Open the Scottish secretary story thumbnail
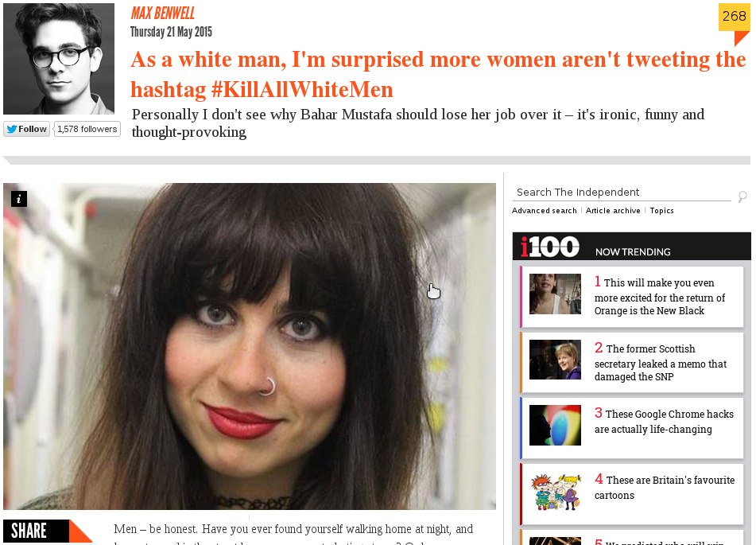Screen dimensions: 756x545 [555, 360]
